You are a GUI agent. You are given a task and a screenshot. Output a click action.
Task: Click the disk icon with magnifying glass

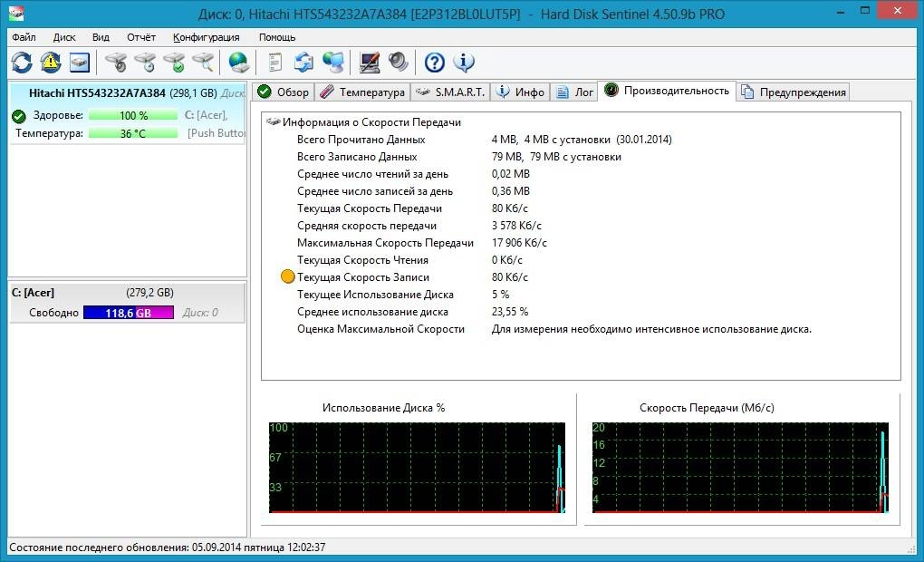point(203,62)
